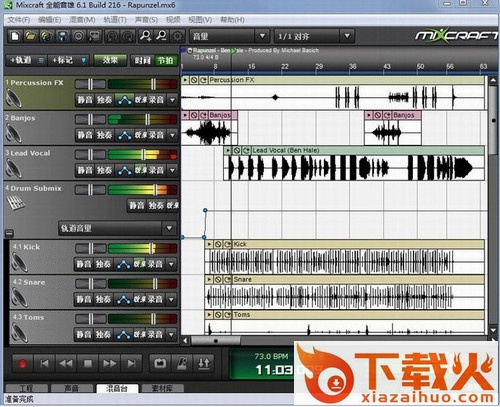Mute (静音) the 4.3 Toms track

(x=84, y=334)
